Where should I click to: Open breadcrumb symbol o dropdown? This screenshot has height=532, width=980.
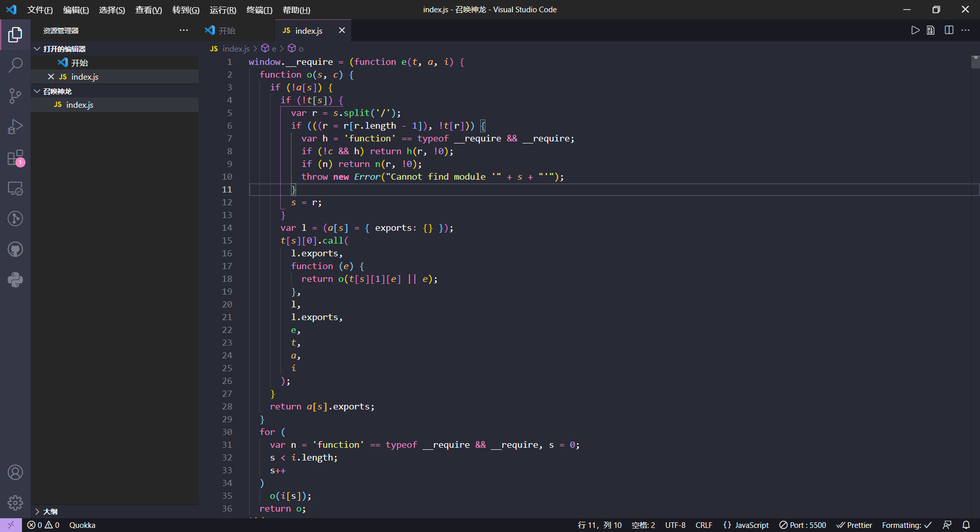[296, 49]
